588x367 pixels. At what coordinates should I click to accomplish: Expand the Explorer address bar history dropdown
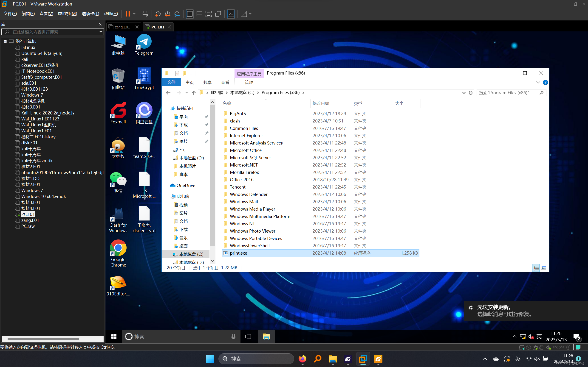tap(464, 93)
